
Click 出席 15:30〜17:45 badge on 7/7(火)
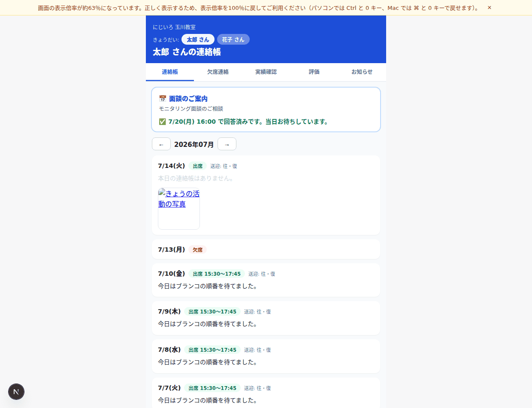click(x=212, y=388)
